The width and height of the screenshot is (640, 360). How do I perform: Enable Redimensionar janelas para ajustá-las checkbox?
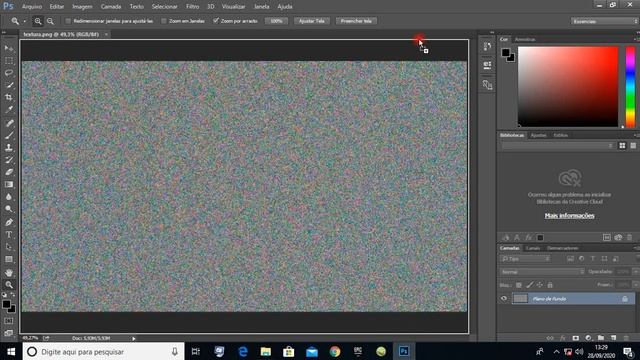tap(68, 21)
